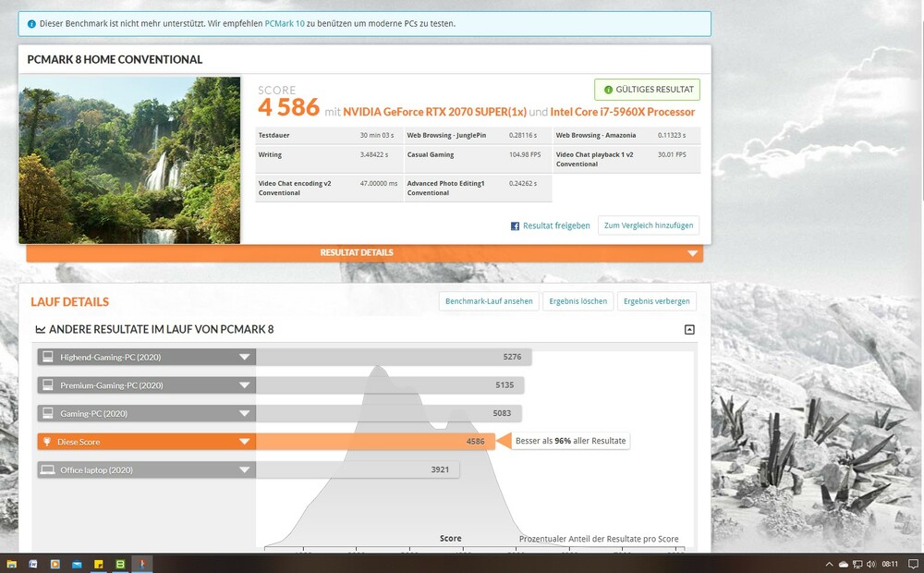Click the volume speaker tray icon

point(871,564)
